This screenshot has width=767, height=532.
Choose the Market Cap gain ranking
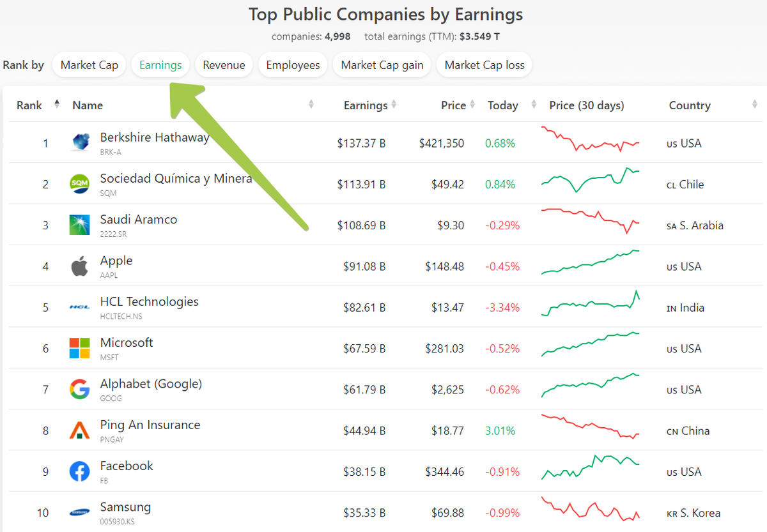click(x=382, y=65)
